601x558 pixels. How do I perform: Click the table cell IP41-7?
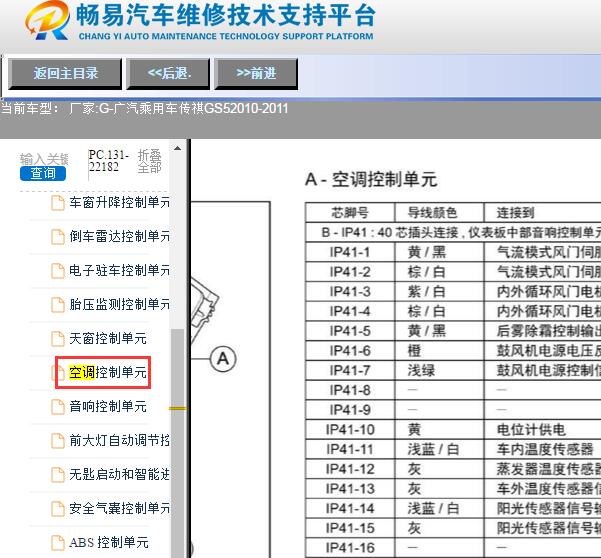point(350,370)
